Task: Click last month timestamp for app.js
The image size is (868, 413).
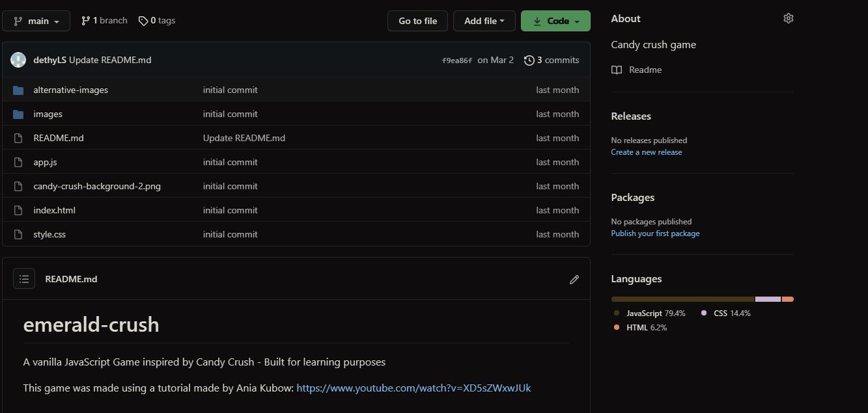Action: pos(557,162)
